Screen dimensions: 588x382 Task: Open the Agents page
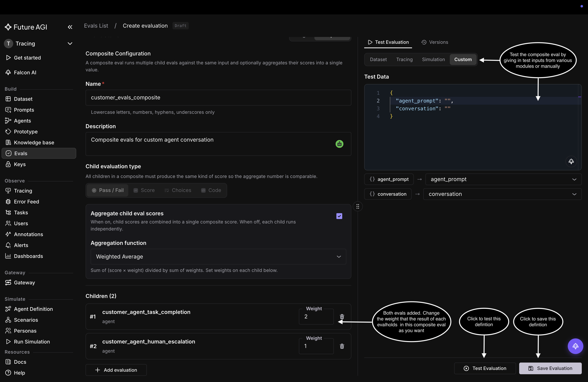point(22,121)
